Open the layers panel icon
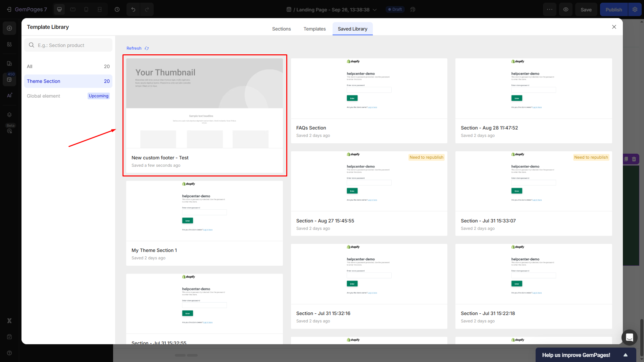The image size is (644, 362). tap(9, 115)
